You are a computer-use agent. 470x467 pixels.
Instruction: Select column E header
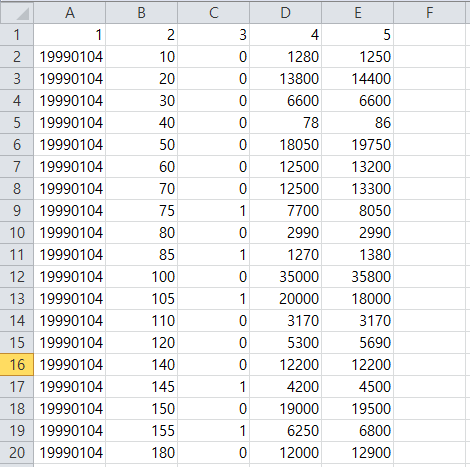(x=358, y=13)
